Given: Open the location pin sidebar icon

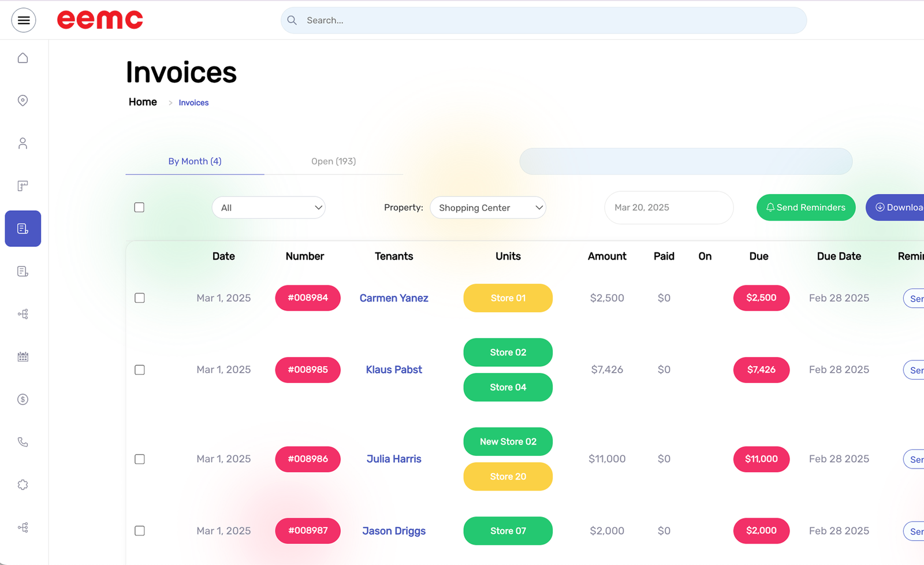Looking at the screenshot, I should coord(23,101).
